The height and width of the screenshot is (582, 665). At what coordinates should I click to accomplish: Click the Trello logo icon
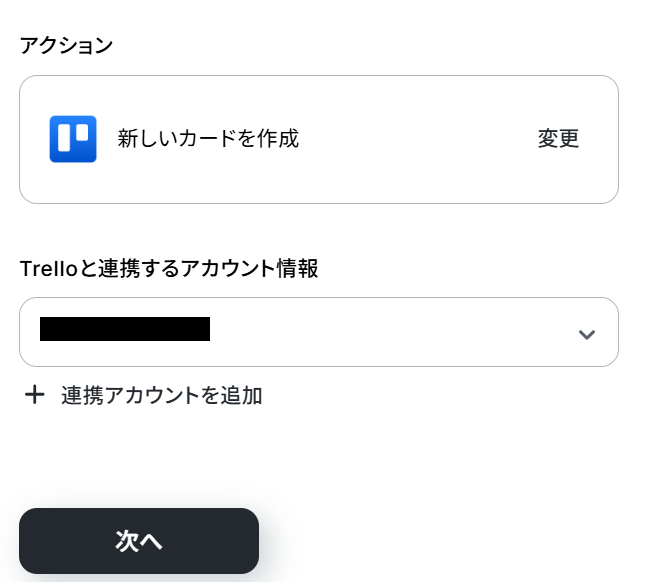point(73,139)
